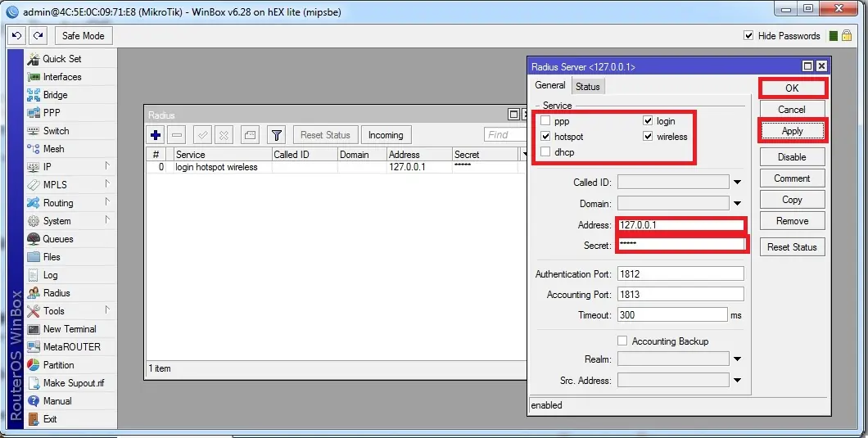Image resolution: width=868 pixels, height=438 pixels.
Task: Click the Undo arrow in toolbar
Action: 16,35
